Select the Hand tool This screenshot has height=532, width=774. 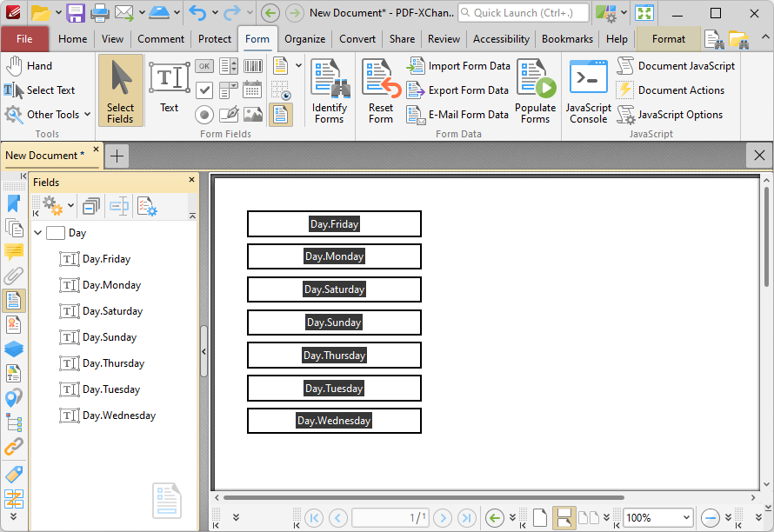click(29, 66)
